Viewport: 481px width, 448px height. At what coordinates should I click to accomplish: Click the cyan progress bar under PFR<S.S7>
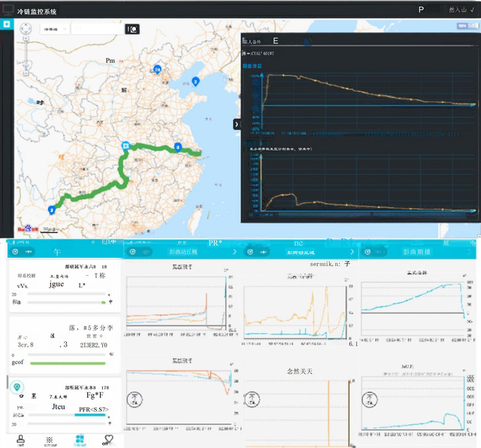coord(90,415)
